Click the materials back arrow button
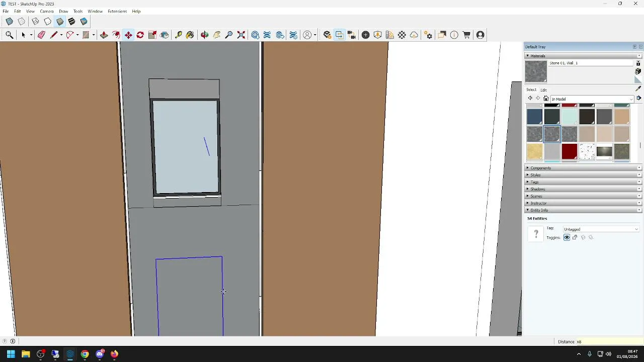 click(x=530, y=99)
